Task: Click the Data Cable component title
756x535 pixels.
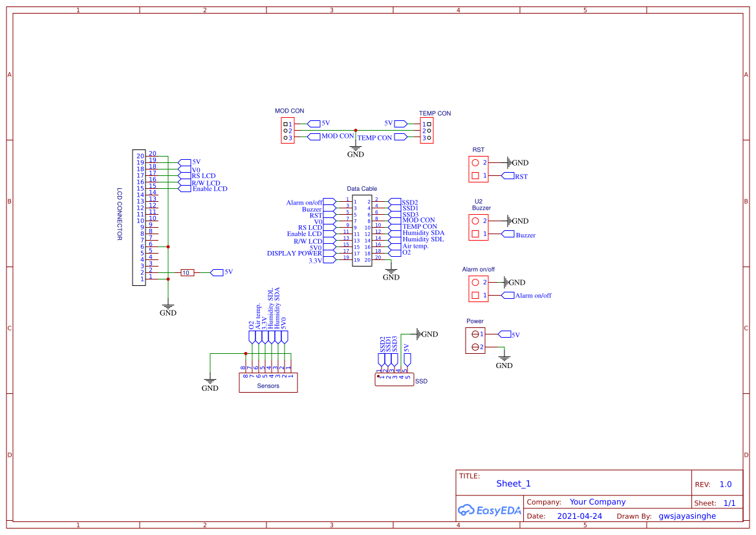Action: pyautogui.click(x=362, y=189)
